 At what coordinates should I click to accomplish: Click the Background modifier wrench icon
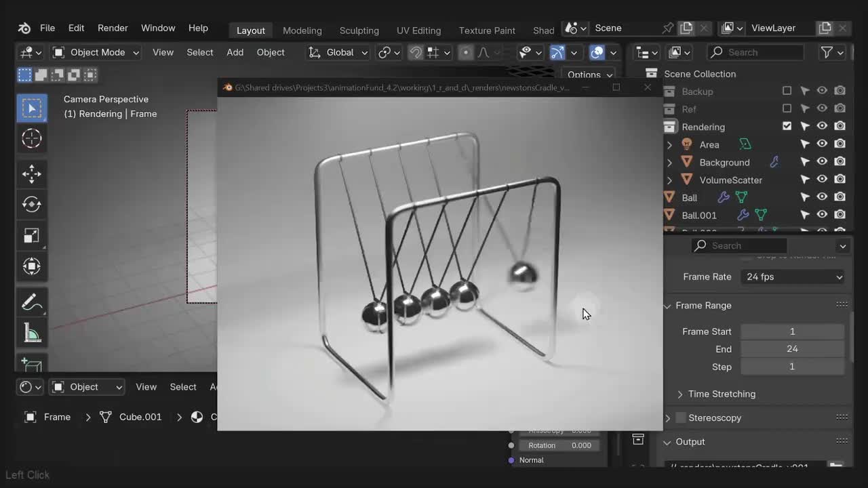[774, 162]
